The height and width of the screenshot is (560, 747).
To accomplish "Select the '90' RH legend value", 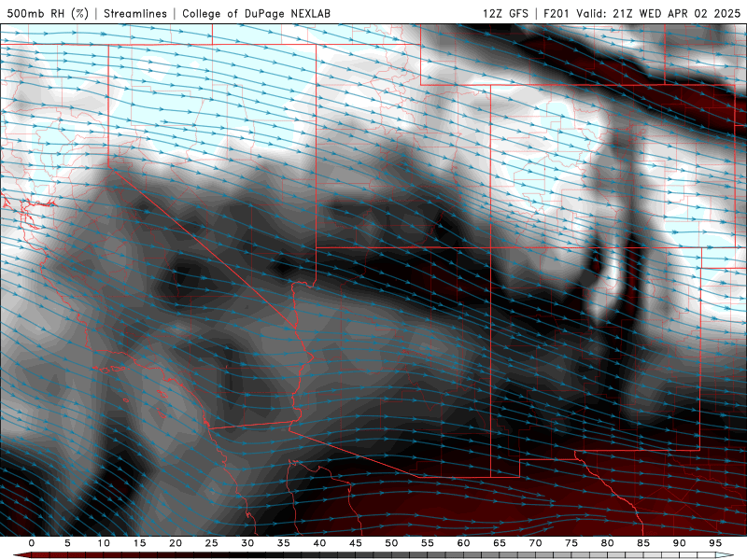I will [x=679, y=543].
